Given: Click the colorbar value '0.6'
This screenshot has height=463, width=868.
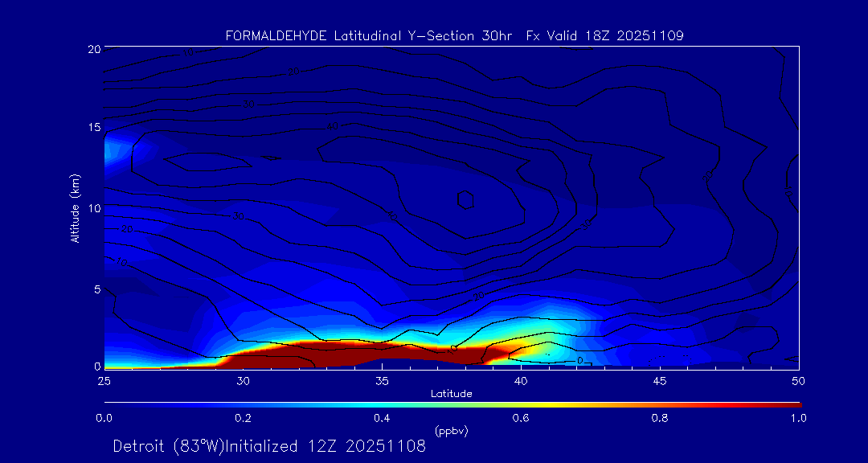Looking at the screenshot, I should [x=521, y=418].
